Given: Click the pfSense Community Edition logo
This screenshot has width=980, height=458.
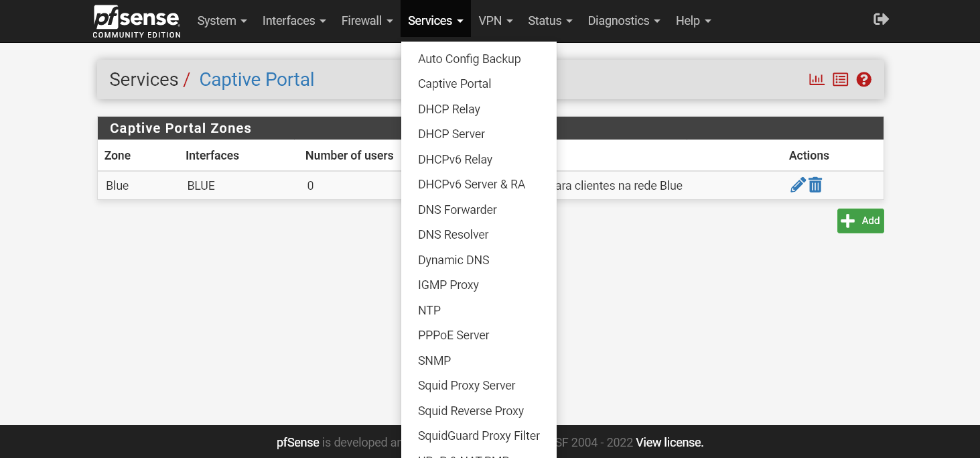Looking at the screenshot, I should [x=136, y=21].
